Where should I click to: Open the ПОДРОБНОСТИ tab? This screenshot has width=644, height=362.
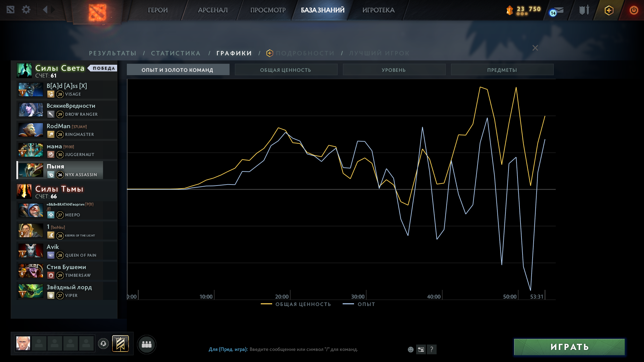tap(305, 53)
